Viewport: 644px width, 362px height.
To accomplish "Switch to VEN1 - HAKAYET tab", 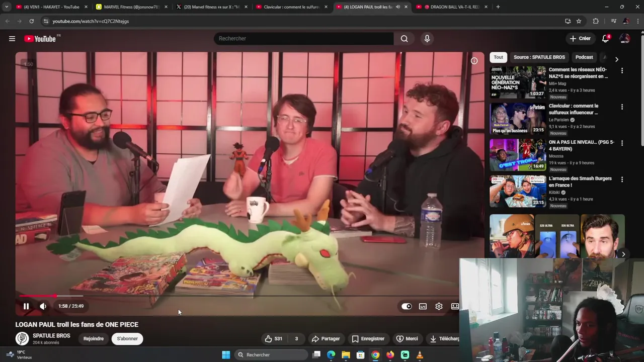I will [x=51, y=7].
